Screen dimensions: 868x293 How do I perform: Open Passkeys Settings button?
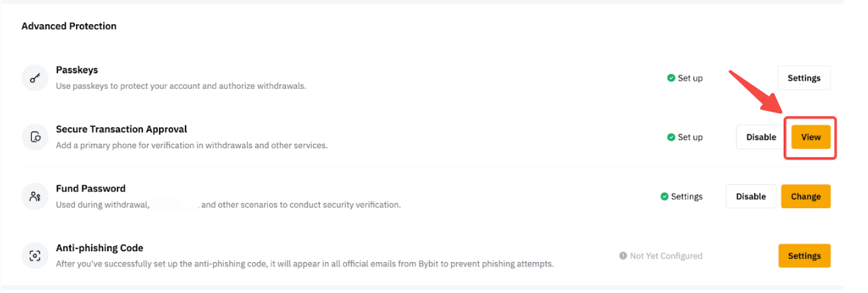[x=804, y=78]
